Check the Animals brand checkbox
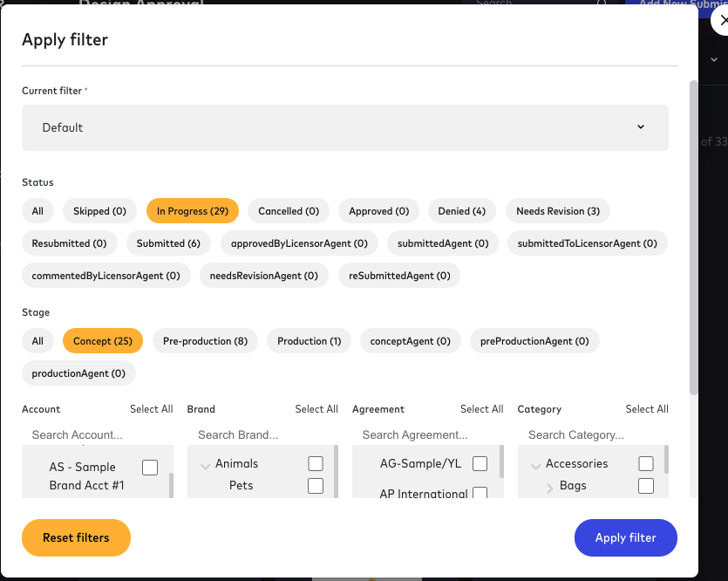 coord(315,463)
